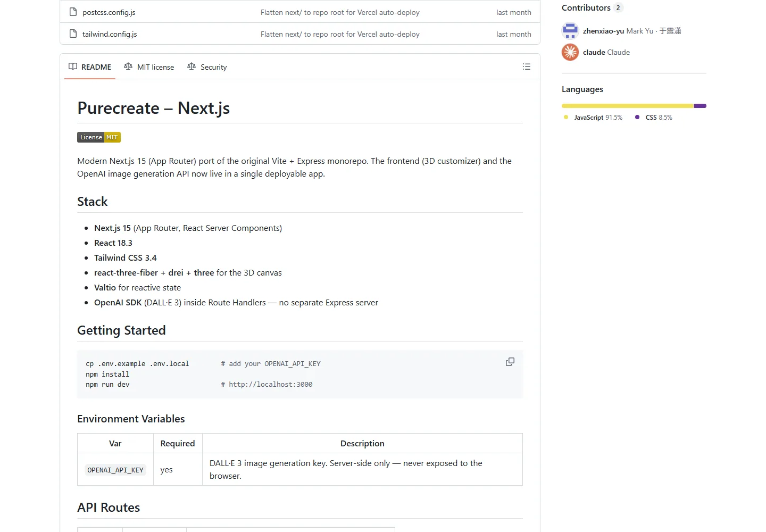Screen dimensions: 766x532
Task: Click the 'npm run dev' code line
Action: [x=107, y=385]
